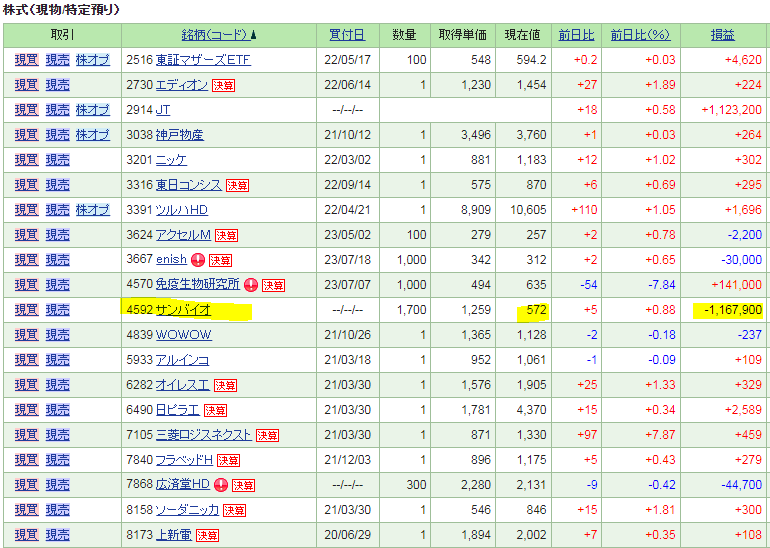The height and width of the screenshot is (548, 770).
Task: Open the アクセルM stock page
Action: [x=183, y=235]
